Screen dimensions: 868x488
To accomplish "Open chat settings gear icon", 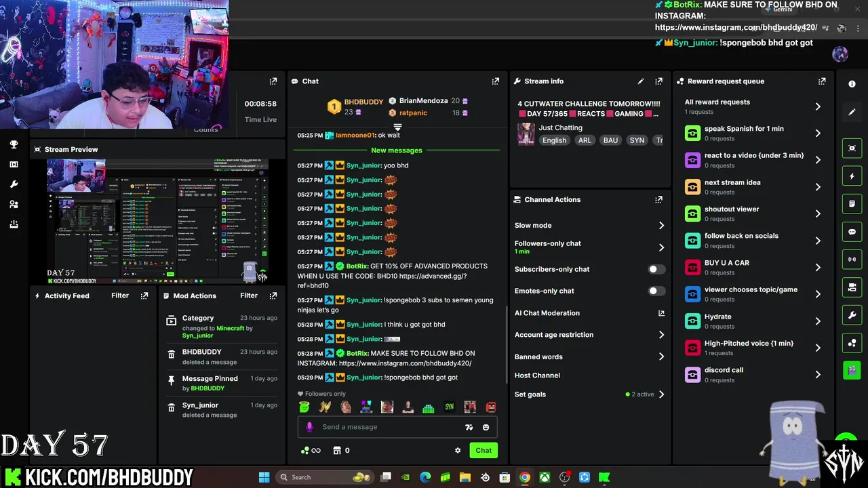I will [458, 451].
